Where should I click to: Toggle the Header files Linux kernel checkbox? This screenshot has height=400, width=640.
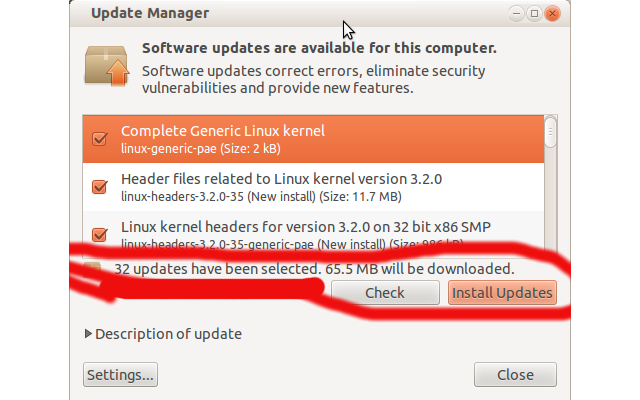point(99,187)
